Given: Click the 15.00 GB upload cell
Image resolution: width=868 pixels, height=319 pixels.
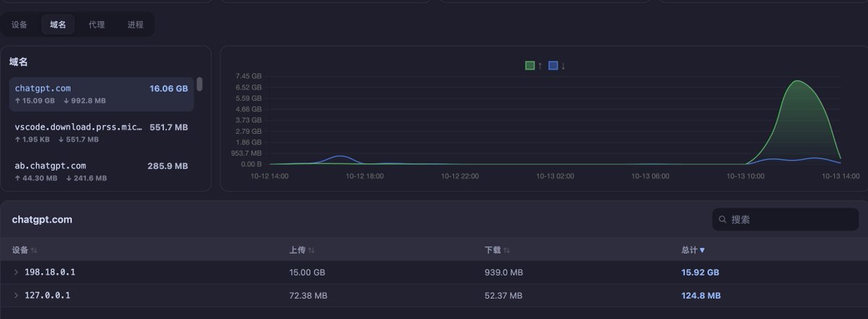Looking at the screenshot, I should tap(307, 273).
